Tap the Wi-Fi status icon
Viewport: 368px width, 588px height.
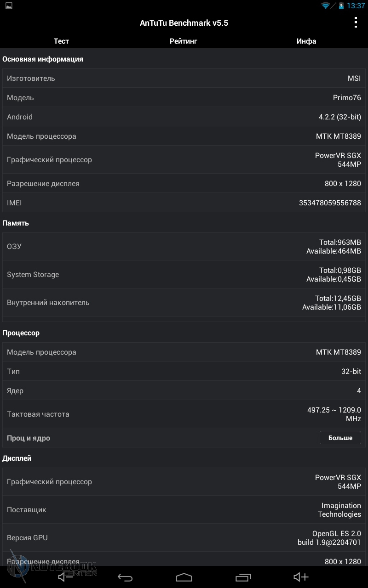click(x=326, y=6)
